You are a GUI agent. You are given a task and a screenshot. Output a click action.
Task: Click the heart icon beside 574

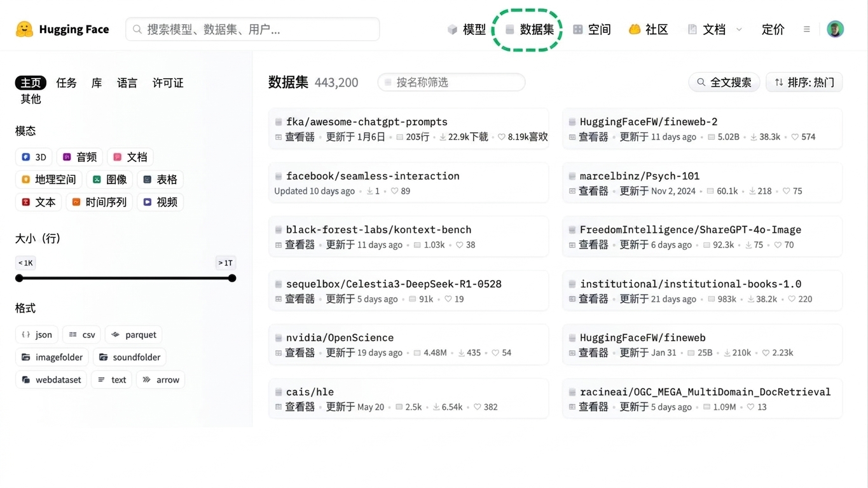click(795, 137)
